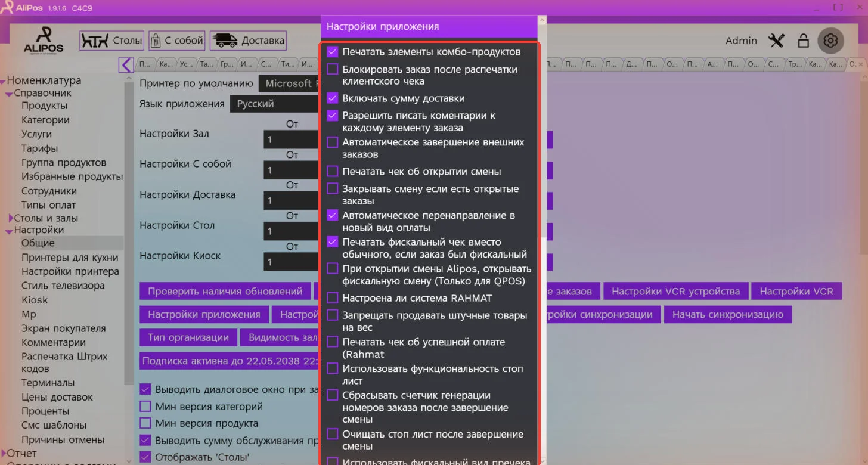Select Продукты in the sidebar
The width and height of the screenshot is (868, 465).
(44, 106)
